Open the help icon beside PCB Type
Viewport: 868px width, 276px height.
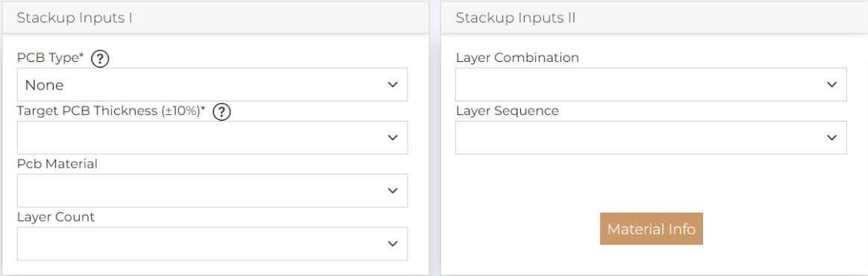[x=99, y=58]
